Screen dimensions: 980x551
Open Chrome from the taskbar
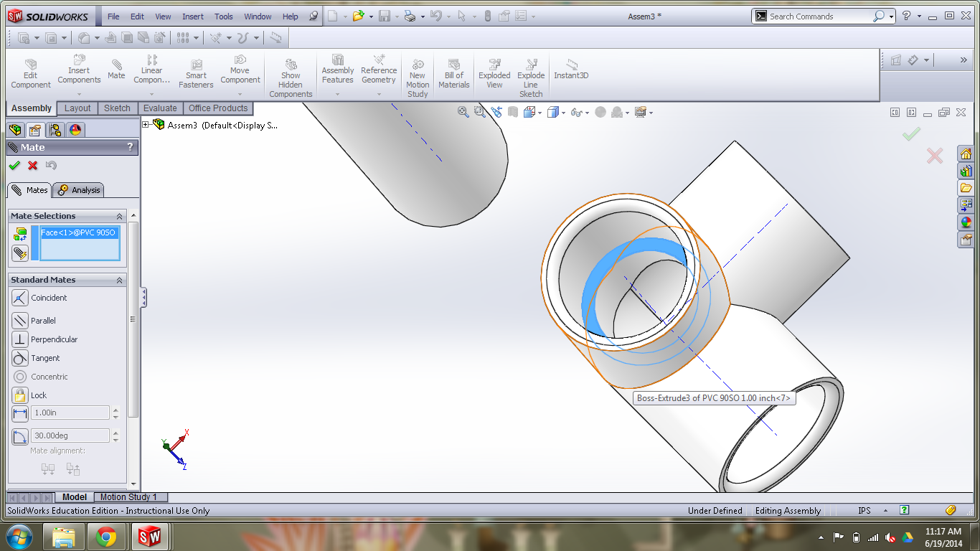click(106, 537)
